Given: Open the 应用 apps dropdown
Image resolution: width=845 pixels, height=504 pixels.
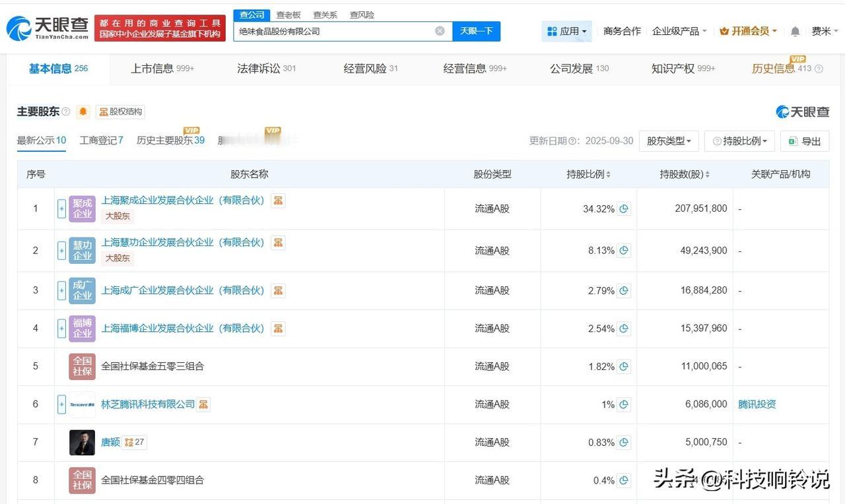Looking at the screenshot, I should pos(566,31).
